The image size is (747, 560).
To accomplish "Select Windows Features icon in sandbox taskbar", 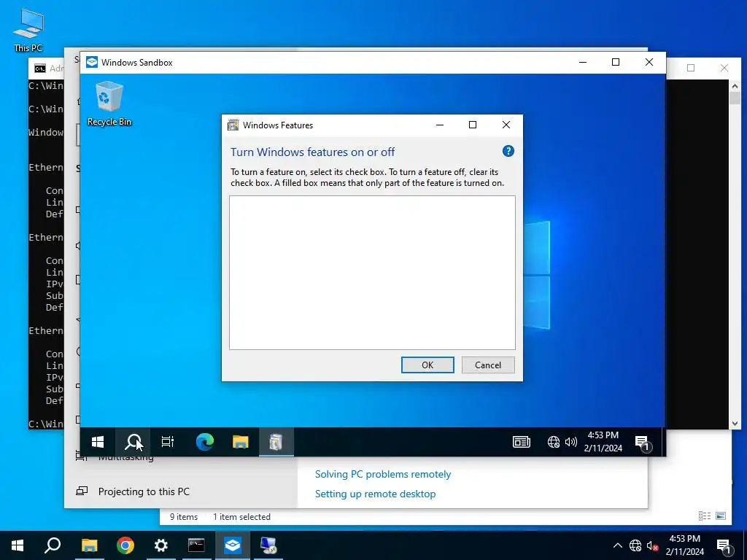I will [x=276, y=442].
